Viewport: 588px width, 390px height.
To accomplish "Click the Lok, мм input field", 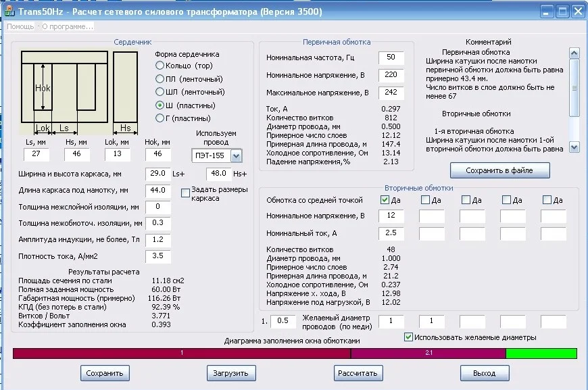I will pyautogui.click(x=118, y=154).
